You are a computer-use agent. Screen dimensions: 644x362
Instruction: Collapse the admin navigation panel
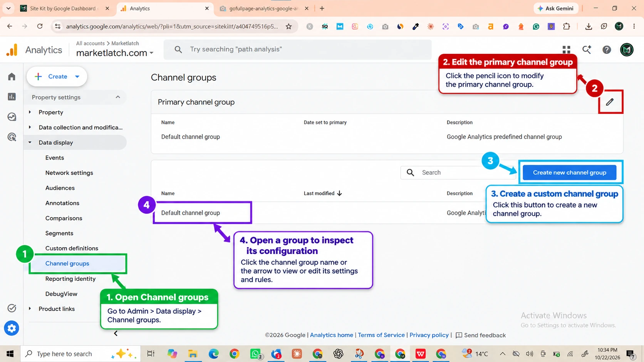[116, 334]
